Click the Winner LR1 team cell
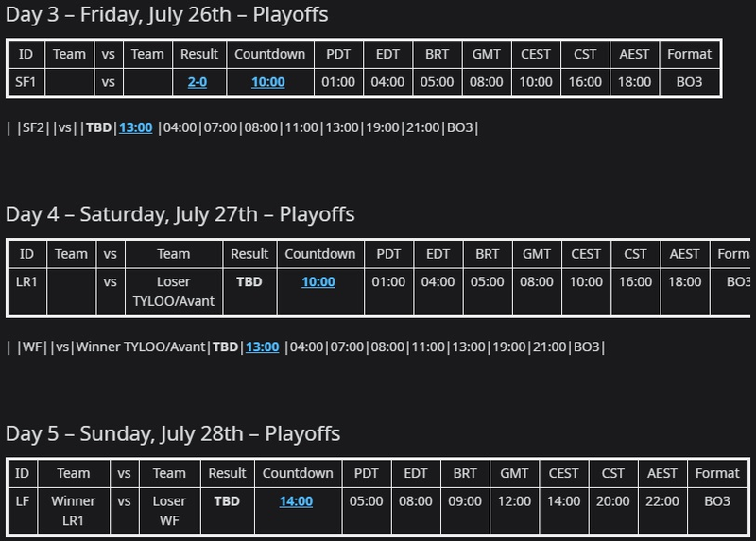The width and height of the screenshot is (756, 541). pos(74,511)
